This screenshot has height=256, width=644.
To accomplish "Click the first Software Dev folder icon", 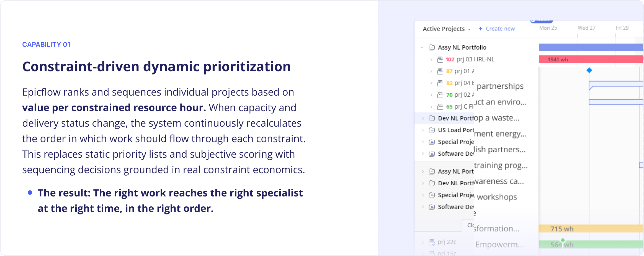I will click(x=432, y=154).
